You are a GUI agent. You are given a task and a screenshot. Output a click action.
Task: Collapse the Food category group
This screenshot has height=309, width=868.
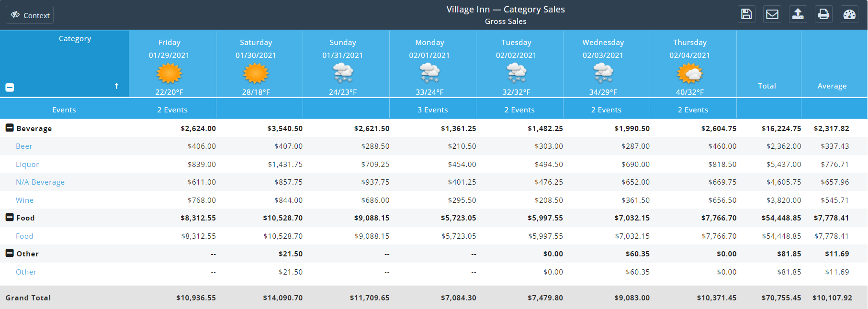[x=10, y=217]
